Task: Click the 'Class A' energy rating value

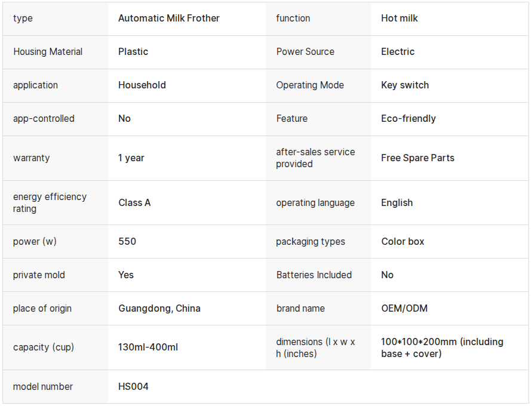Action: coord(134,203)
